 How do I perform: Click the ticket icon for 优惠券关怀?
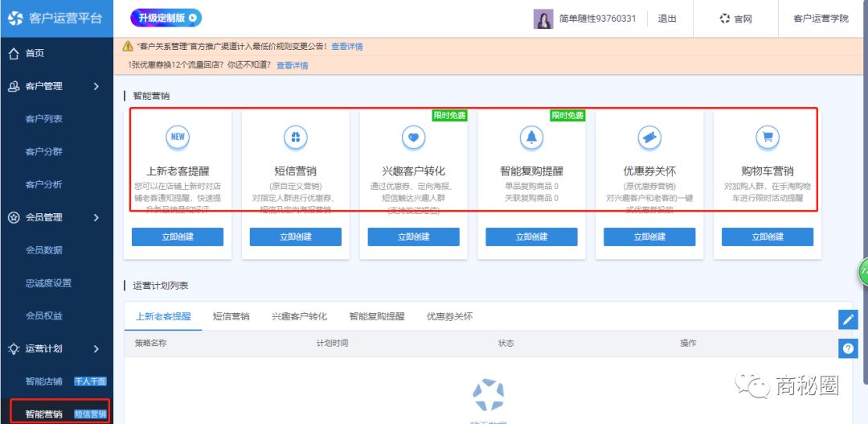click(x=649, y=137)
